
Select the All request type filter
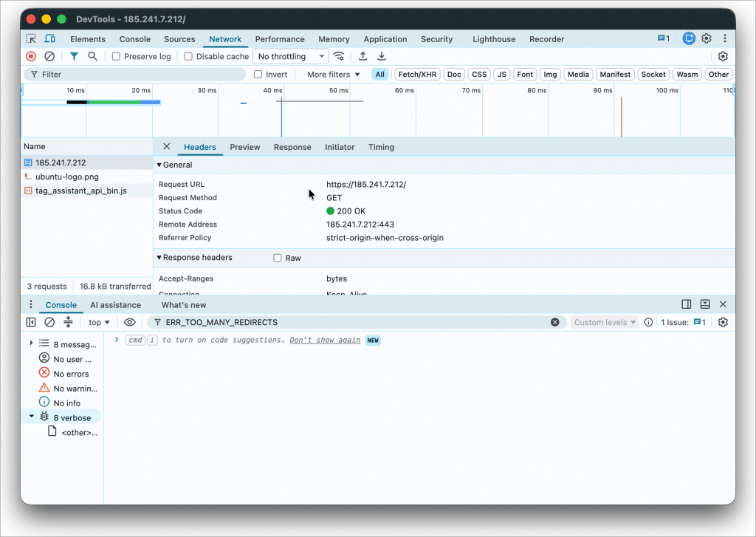tap(380, 75)
